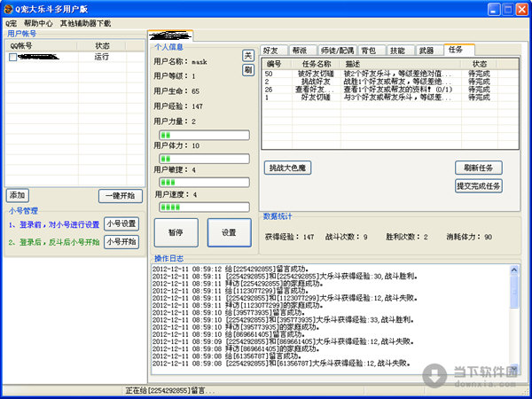
Task: Click the 用户速度 progress bar
Action: point(204,207)
